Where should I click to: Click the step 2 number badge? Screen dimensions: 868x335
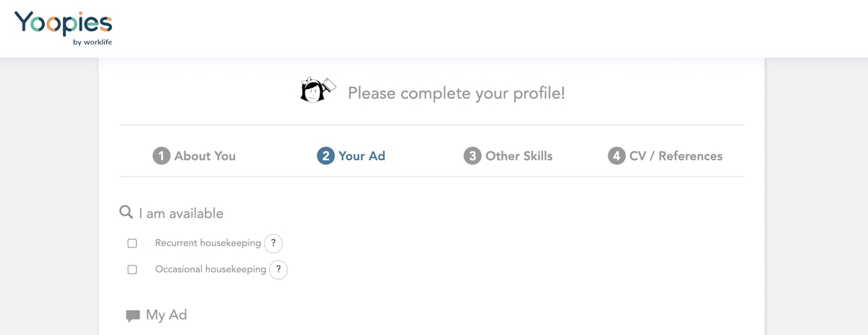[325, 156]
